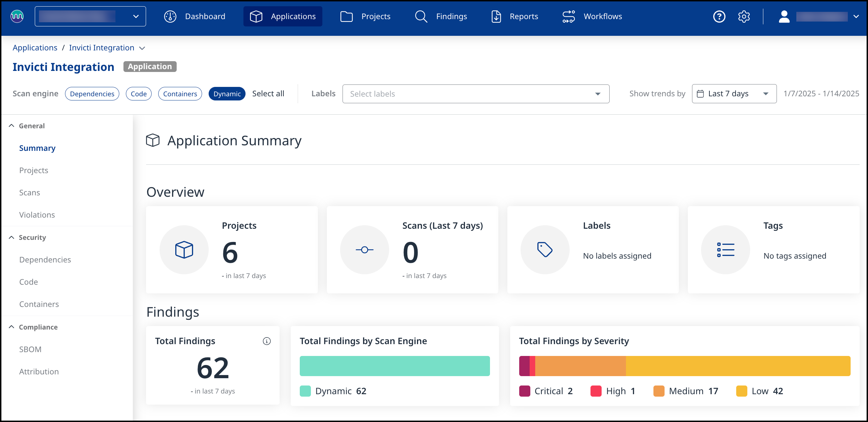Disable the Dynamic scan engine filter
The height and width of the screenshot is (422, 868).
[227, 94]
